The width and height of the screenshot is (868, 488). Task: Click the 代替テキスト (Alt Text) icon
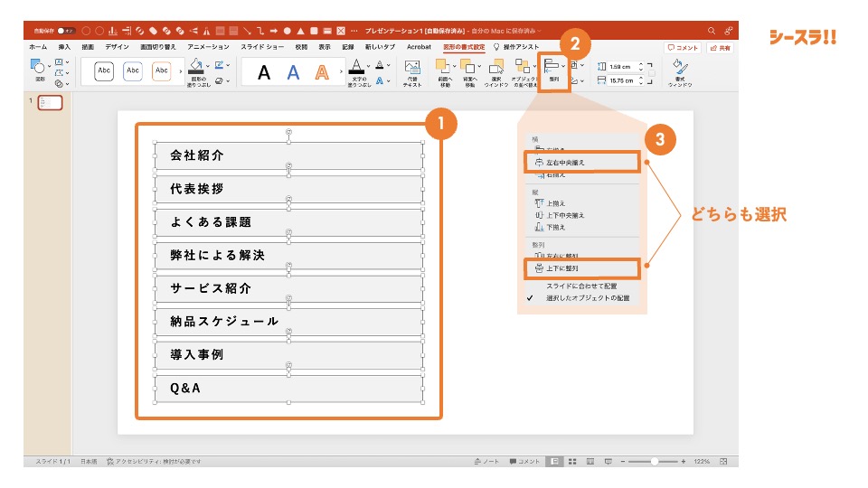[412, 70]
